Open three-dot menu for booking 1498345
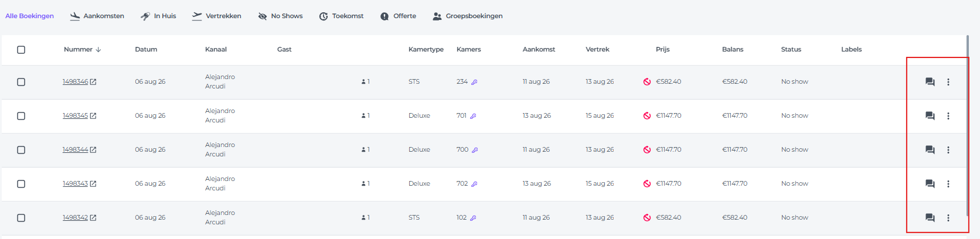This screenshot has width=980, height=239. (948, 116)
